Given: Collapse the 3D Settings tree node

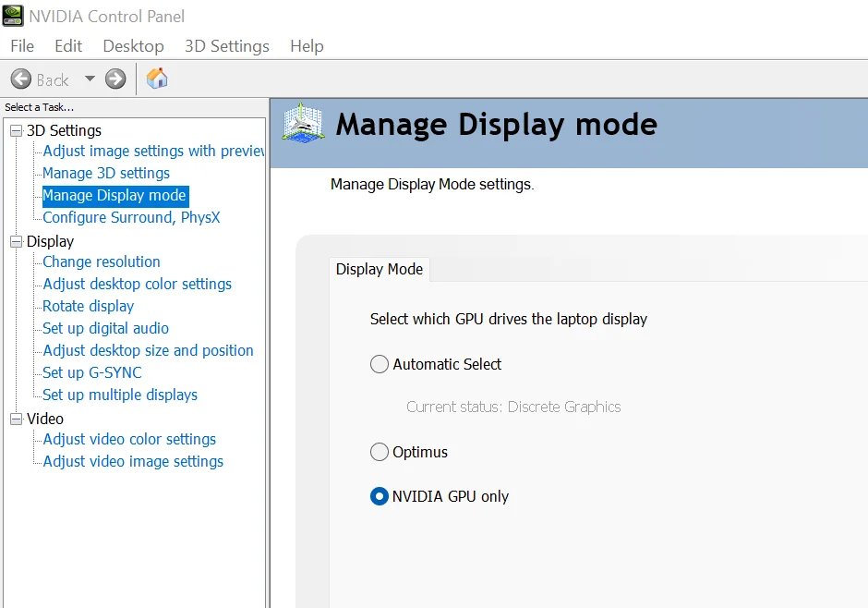Looking at the screenshot, I should (x=17, y=130).
